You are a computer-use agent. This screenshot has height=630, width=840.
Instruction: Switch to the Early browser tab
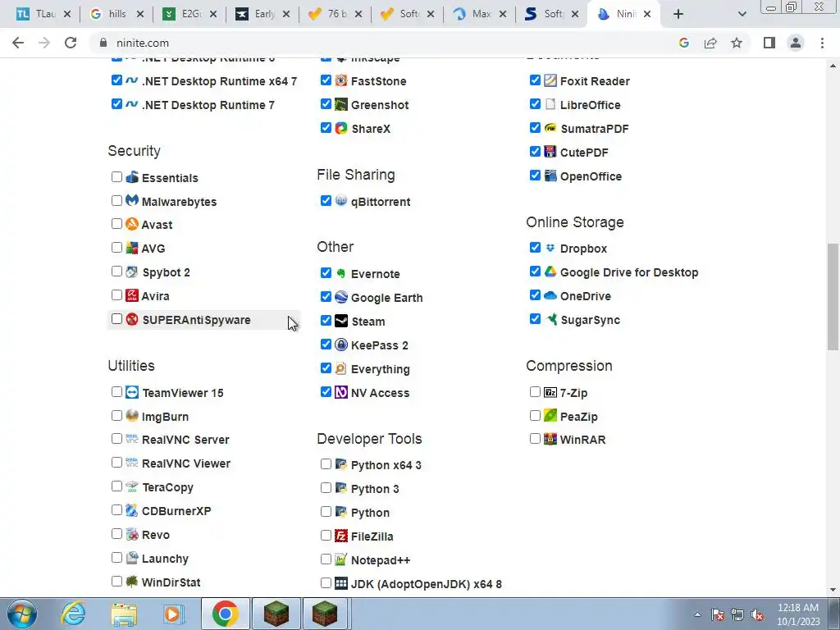262,14
